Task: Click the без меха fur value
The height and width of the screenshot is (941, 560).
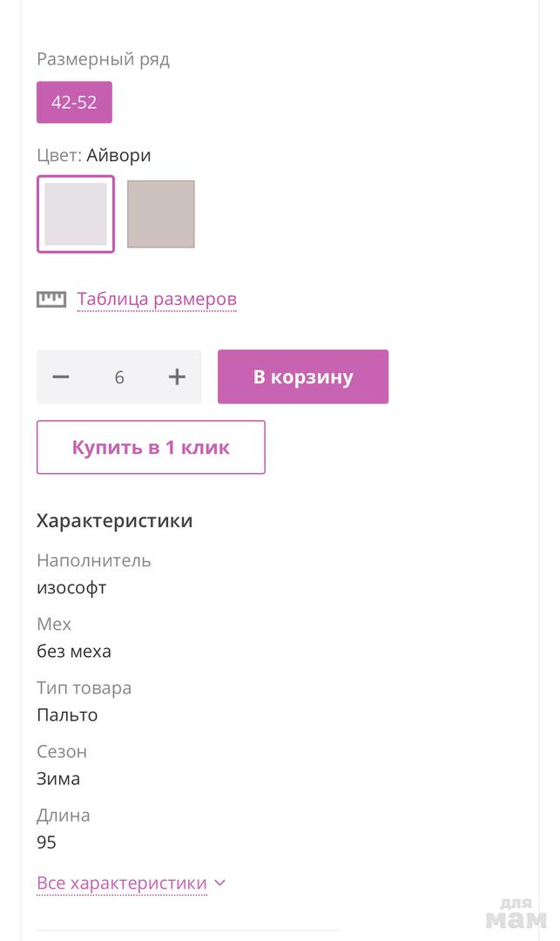Action: (74, 652)
